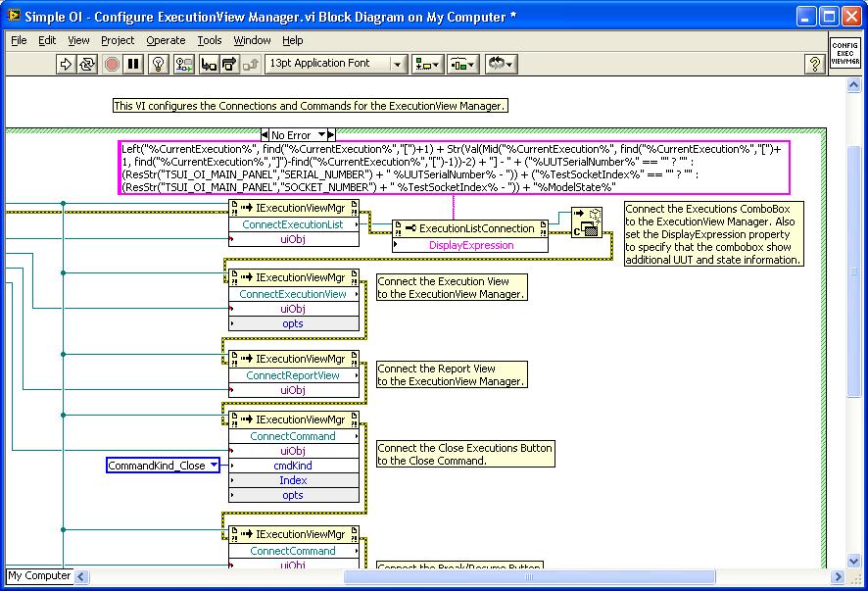Open the Project menu
868x591 pixels.
click(118, 40)
